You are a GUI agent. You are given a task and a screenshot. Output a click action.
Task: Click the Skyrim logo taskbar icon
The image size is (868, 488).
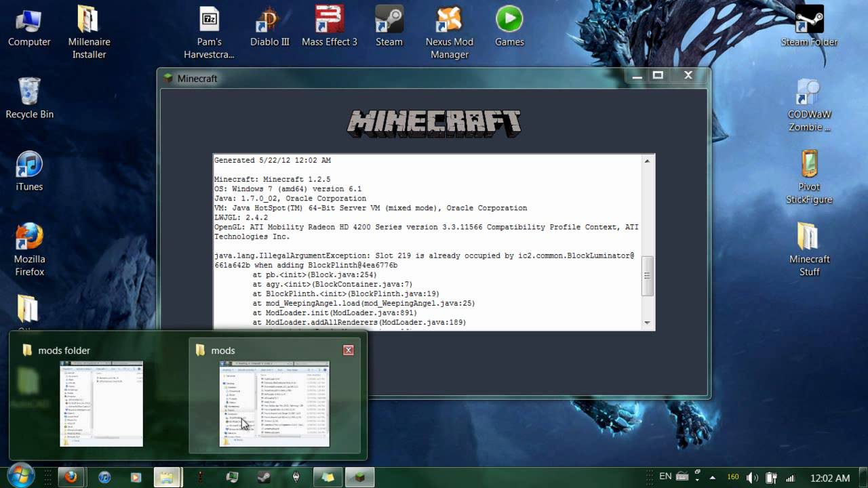pos(296,477)
